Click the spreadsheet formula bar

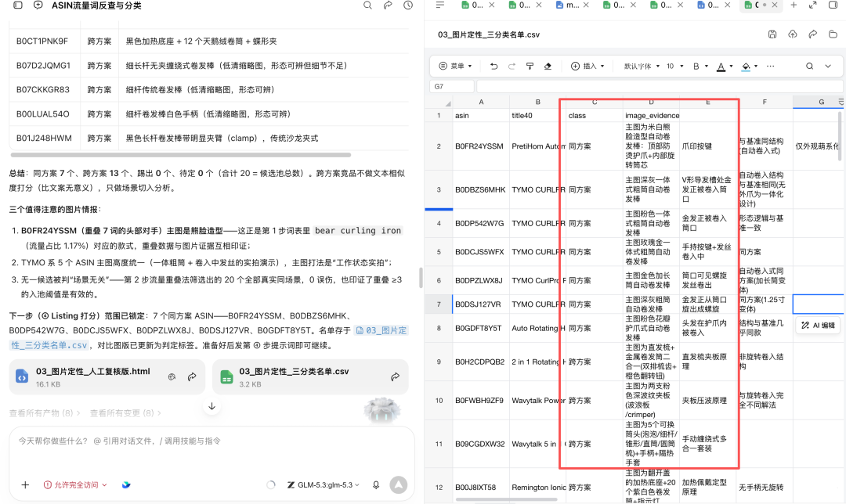[660, 86]
